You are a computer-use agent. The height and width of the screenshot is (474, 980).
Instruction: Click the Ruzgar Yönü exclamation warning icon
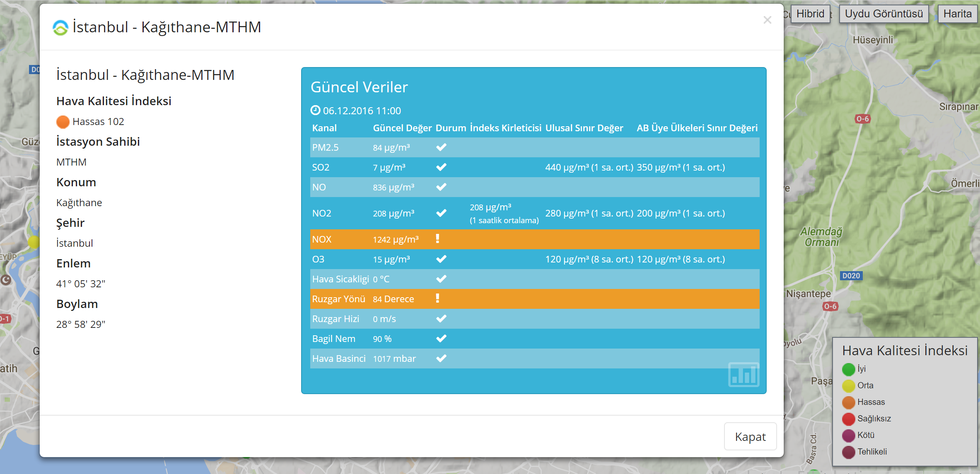point(437,298)
